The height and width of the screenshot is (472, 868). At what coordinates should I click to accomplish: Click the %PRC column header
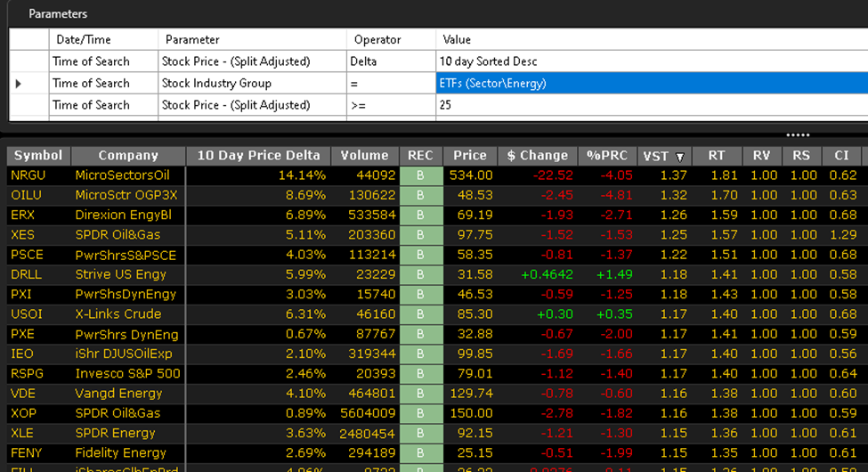607,156
